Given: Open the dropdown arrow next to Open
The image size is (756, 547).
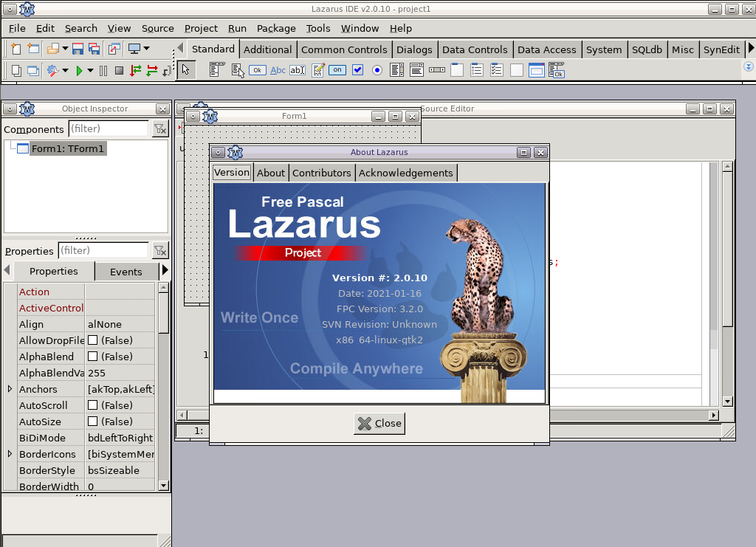Looking at the screenshot, I should click(65, 49).
